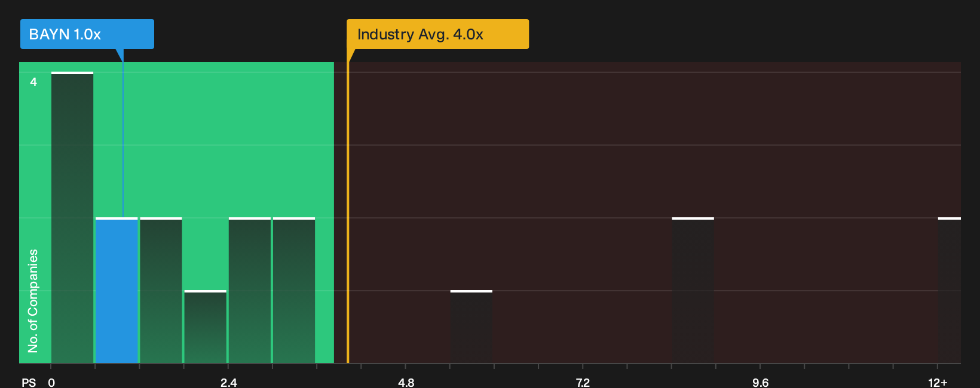980x388 pixels.
Task: Click the 'PS' axis label
Action: (29, 383)
